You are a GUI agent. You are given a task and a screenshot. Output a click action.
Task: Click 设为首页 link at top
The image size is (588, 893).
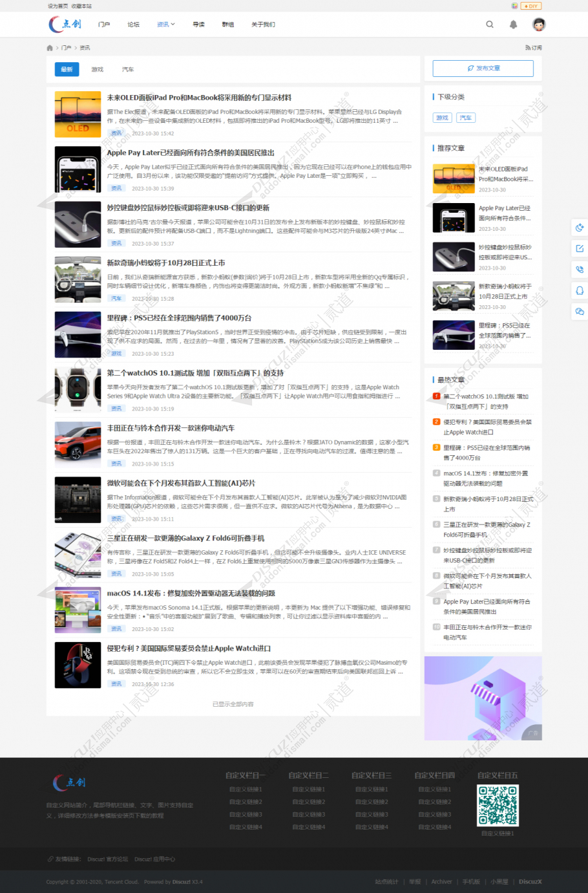tap(58, 6)
